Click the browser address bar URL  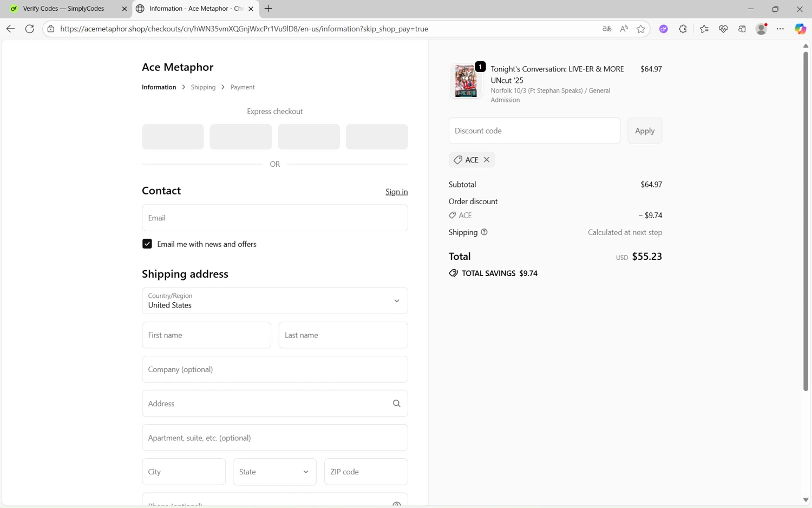[x=244, y=29]
